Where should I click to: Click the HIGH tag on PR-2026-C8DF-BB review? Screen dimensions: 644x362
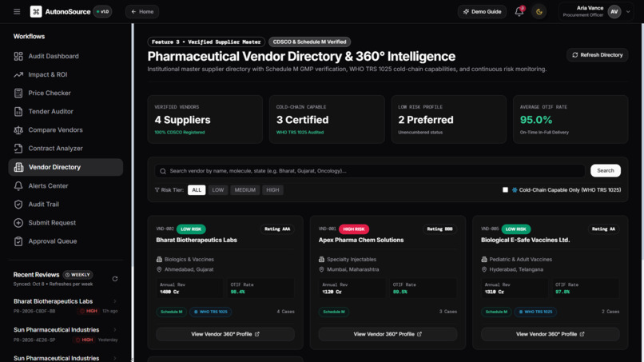click(89, 311)
